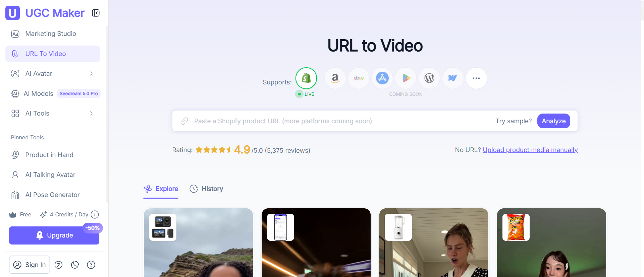Open the action camera sample video
The image size is (644, 277).
(198, 243)
